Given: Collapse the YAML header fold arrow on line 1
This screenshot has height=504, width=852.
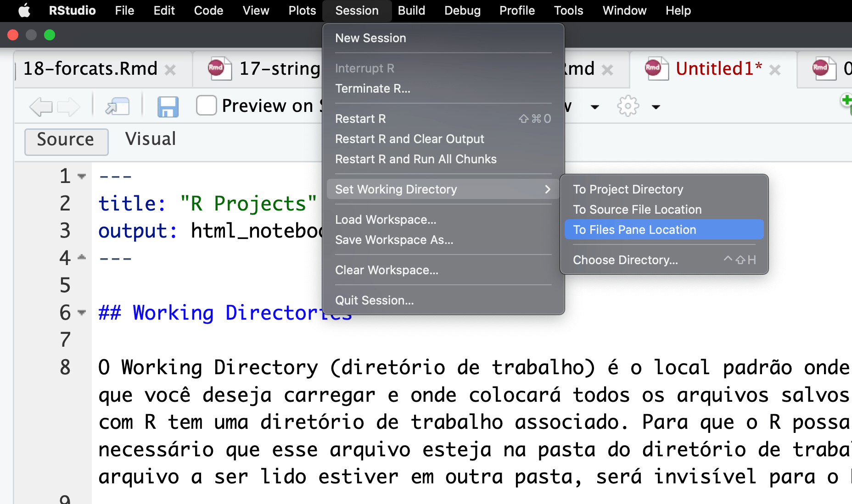Looking at the screenshot, I should click(x=82, y=177).
